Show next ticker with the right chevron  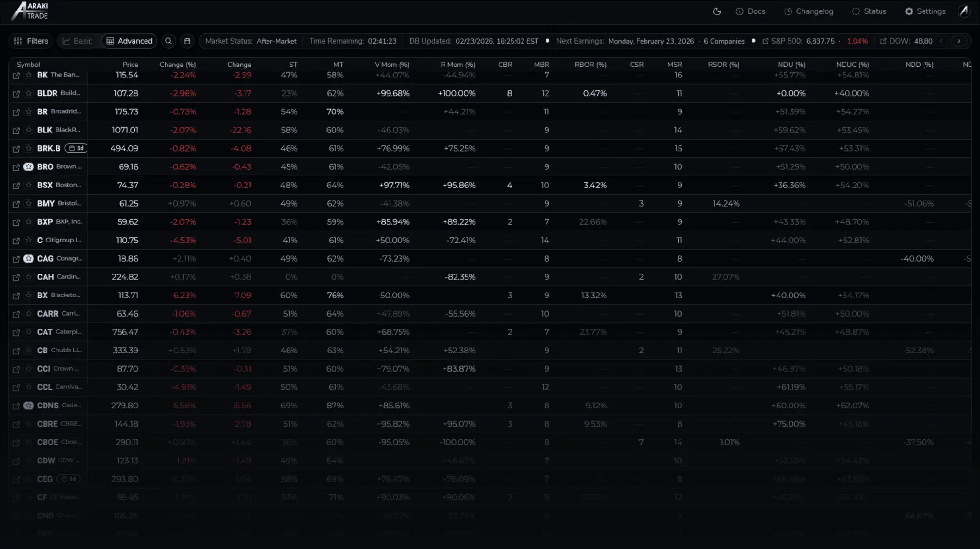(959, 41)
